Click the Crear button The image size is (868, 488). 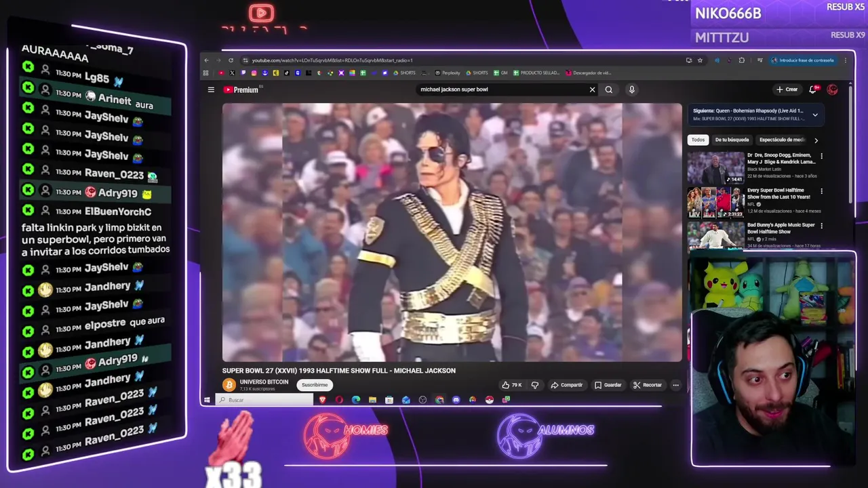(787, 89)
